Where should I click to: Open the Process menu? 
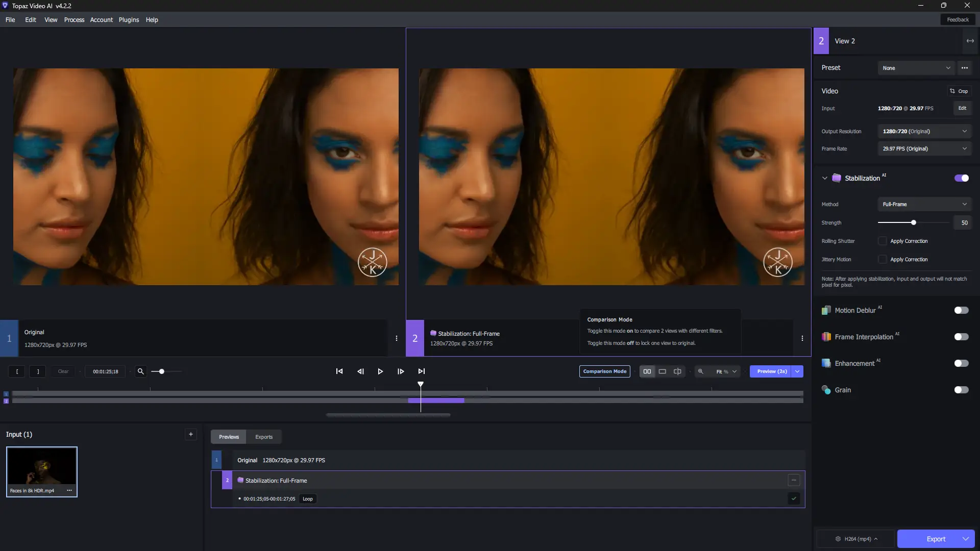point(74,20)
